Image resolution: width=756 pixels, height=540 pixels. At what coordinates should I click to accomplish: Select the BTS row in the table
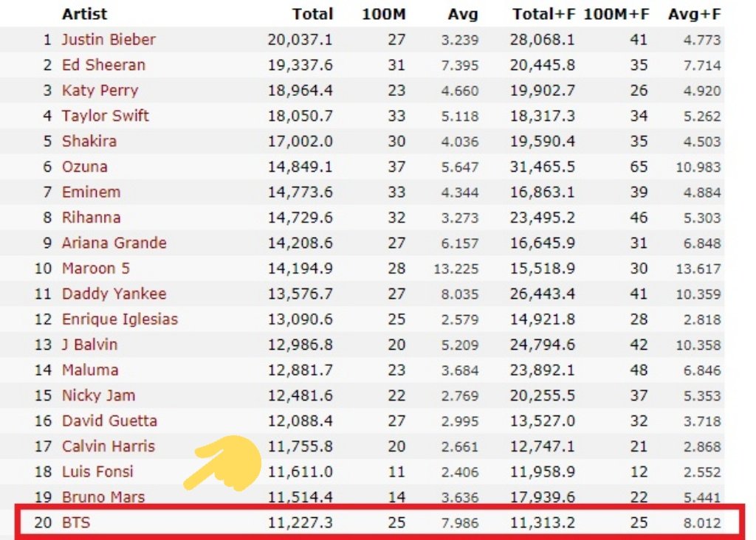[x=379, y=522]
